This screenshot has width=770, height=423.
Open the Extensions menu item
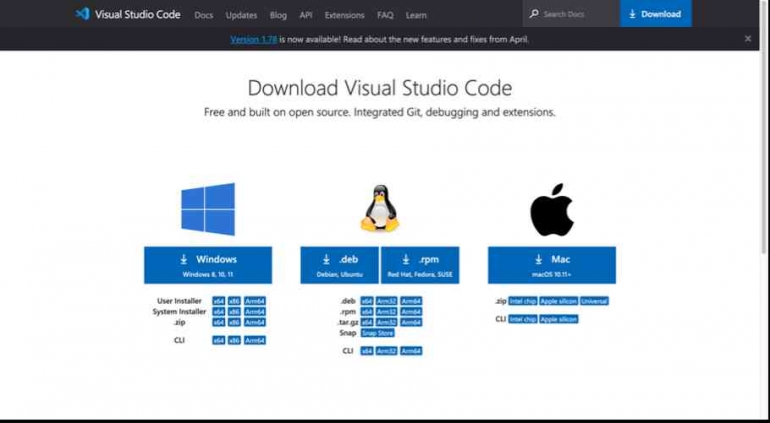344,15
